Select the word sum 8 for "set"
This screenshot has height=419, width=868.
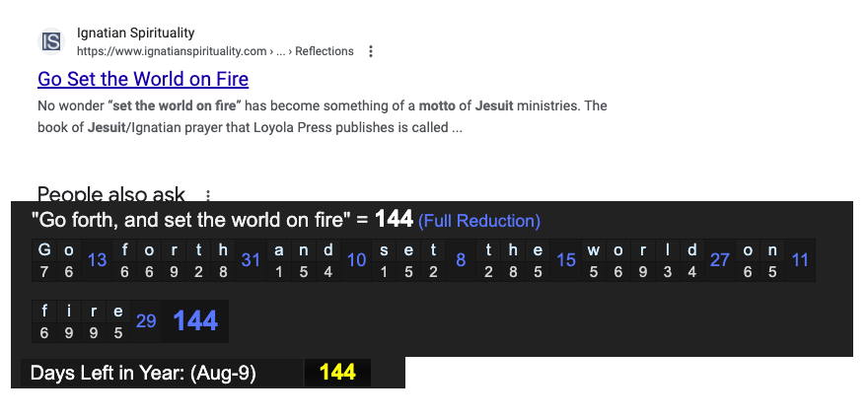tap(461, 260)
